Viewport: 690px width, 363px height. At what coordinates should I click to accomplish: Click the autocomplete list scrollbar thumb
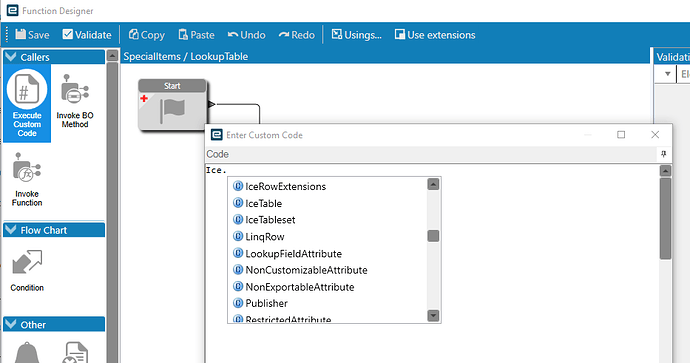tap(433, 236)
